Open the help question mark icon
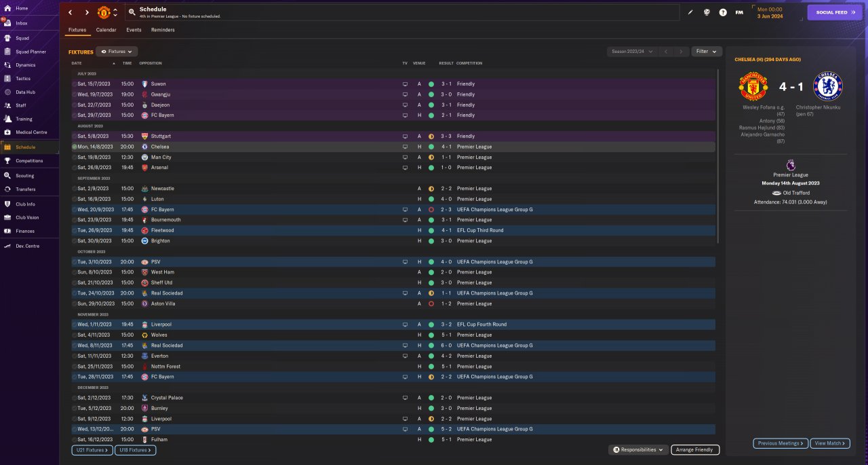 click(723, 12)
